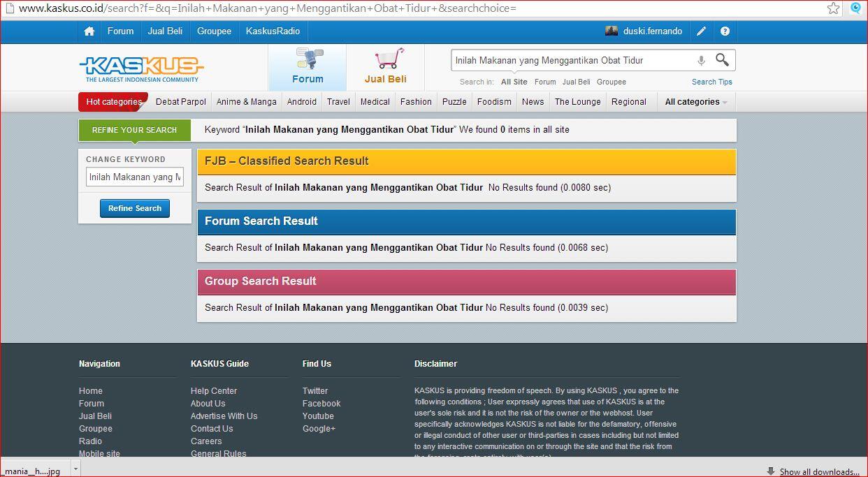Open the Debat Parpol category
The width and height of the screenshot is (868, 477).
click(181, 102)
